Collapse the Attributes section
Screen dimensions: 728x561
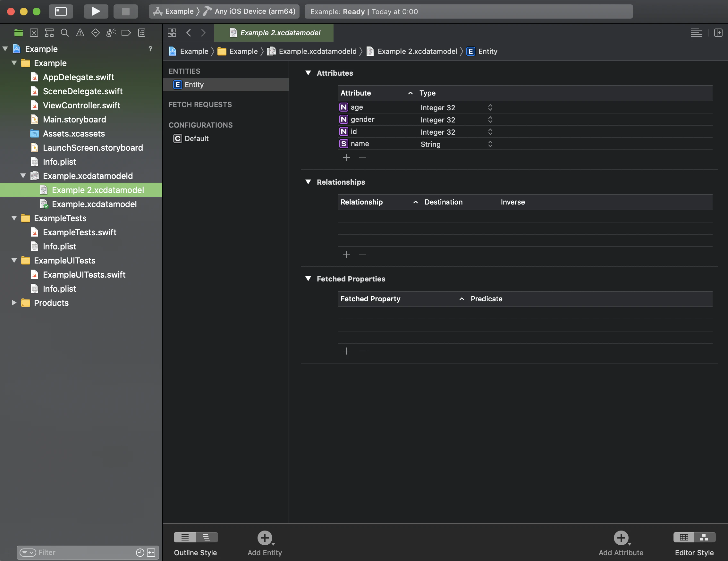308,73
